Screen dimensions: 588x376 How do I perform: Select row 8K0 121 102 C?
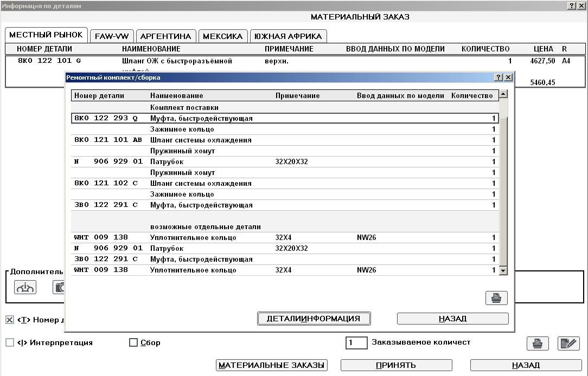point(285,184)
